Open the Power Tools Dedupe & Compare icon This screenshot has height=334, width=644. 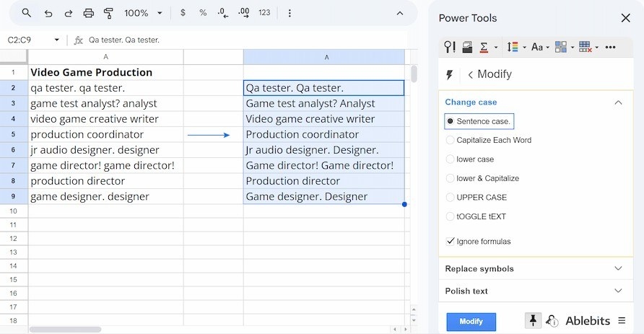coord(467,47)
